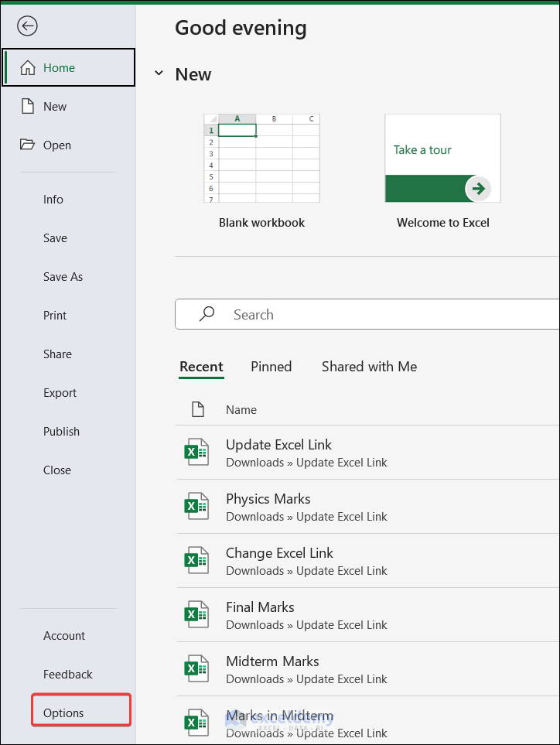Click the Update Excel Link file icon
Screen dimensions: 560x745
click(x=196, y=453)
